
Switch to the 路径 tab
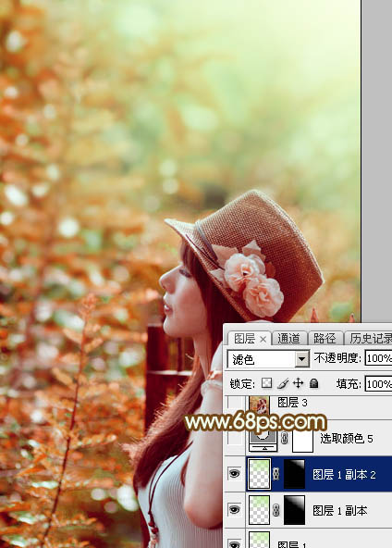325,338
